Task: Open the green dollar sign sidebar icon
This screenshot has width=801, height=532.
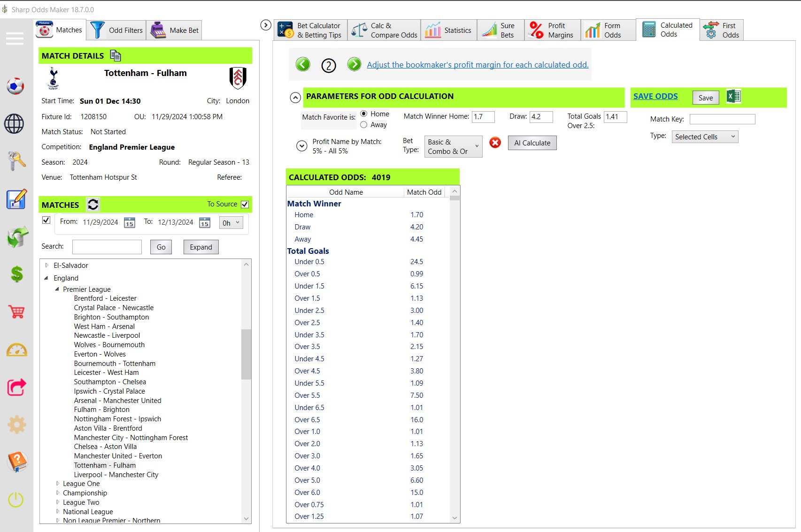Action: click(x=16, y=274)
